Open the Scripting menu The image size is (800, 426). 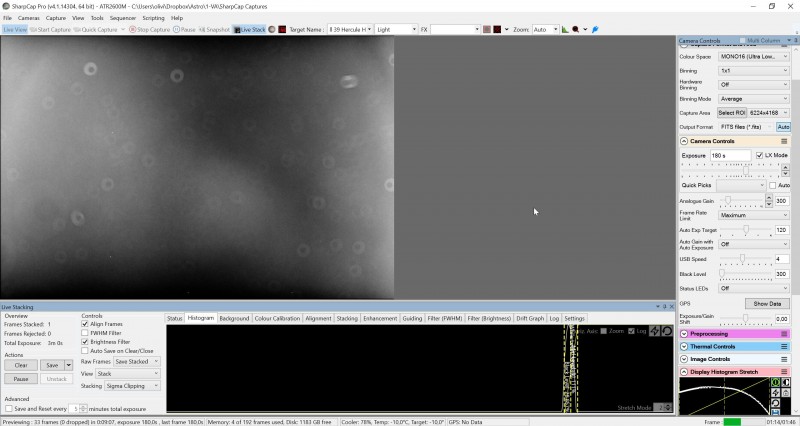[x=153, y=18]
